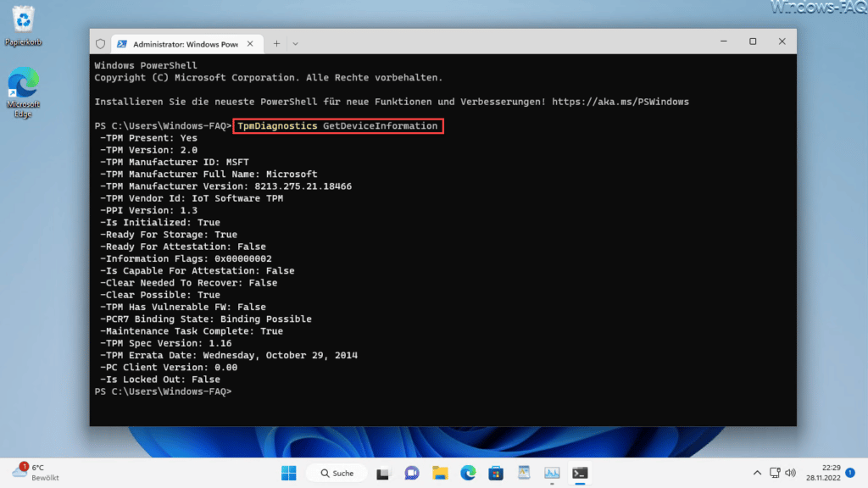
Task: Open the Microsoft Edge desktop shortcut
Action: (23, 92)
